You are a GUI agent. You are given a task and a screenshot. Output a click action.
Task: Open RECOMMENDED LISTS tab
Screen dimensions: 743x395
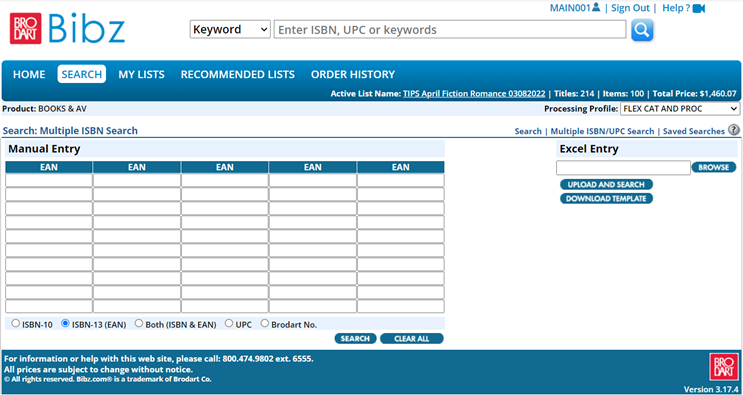pos(237,74)
